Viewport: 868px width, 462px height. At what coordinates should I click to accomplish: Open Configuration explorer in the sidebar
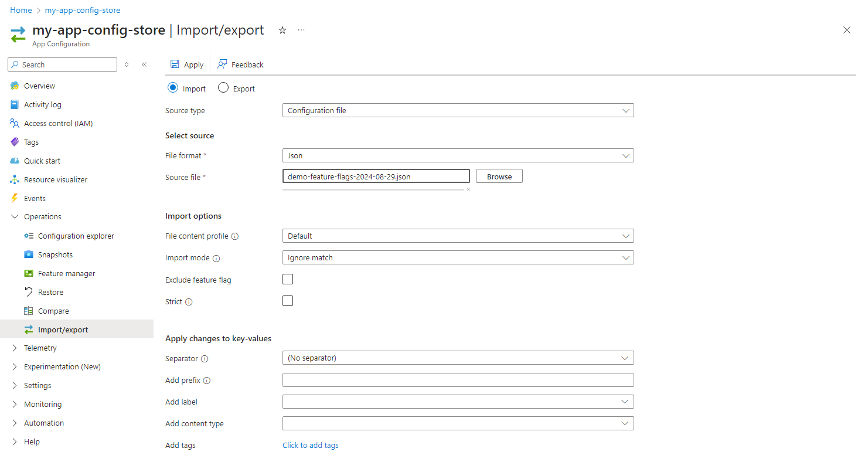pos(75,236)
